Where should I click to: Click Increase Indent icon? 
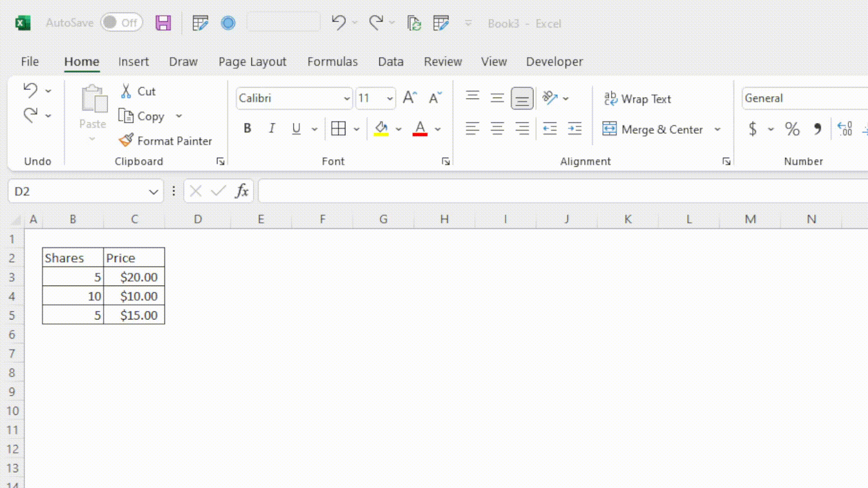point(575,129)
